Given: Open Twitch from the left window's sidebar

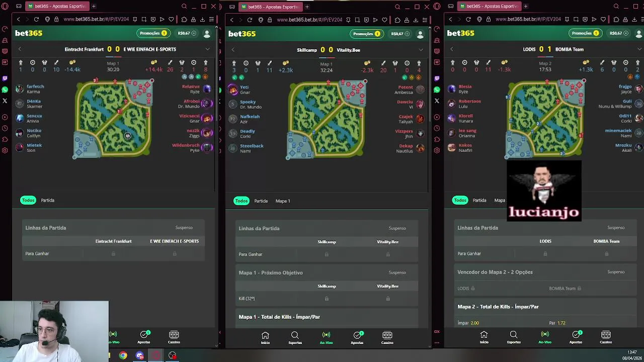Looking at the screenshot, I should pyautogui.click(x=5, y=78).
